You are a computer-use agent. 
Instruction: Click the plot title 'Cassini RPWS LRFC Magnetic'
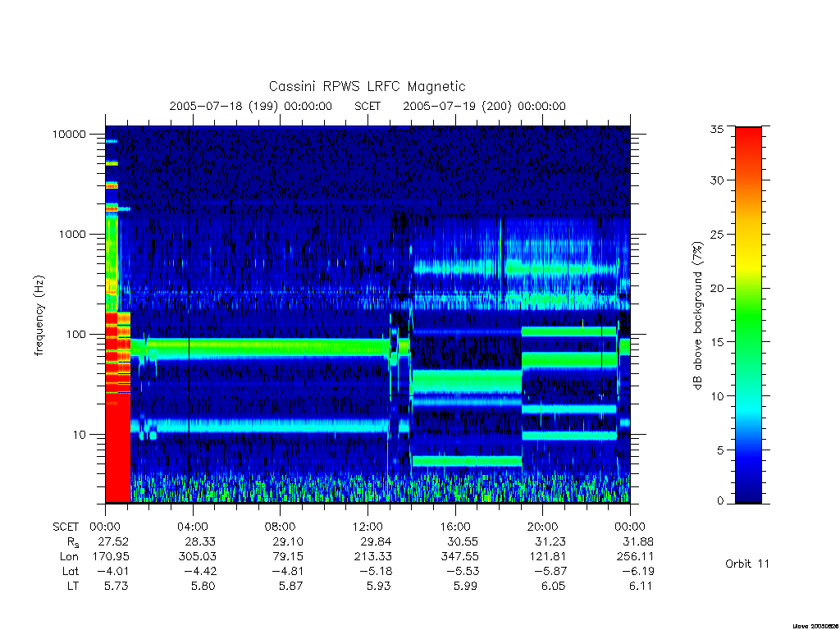[367, 86]
